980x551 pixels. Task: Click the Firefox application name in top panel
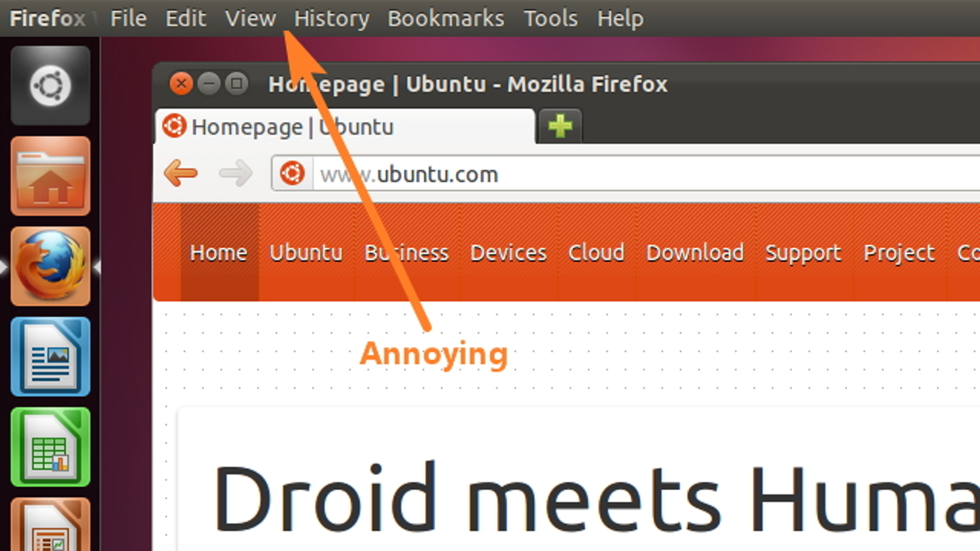point(48,18)
